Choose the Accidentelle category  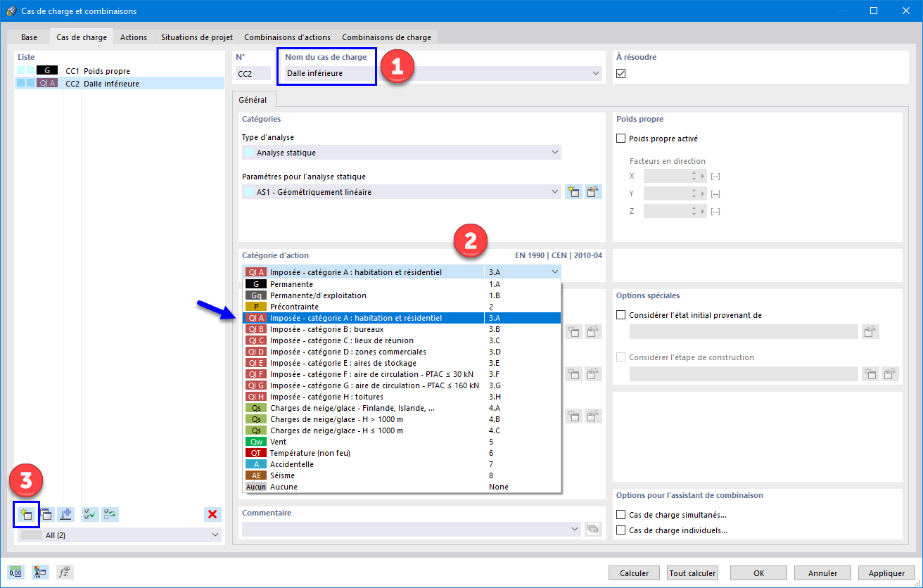[401, 464]
